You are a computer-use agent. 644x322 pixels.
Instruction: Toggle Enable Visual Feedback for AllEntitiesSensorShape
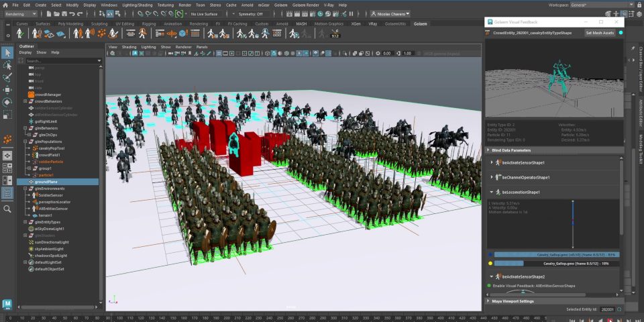tap(489, 286)
